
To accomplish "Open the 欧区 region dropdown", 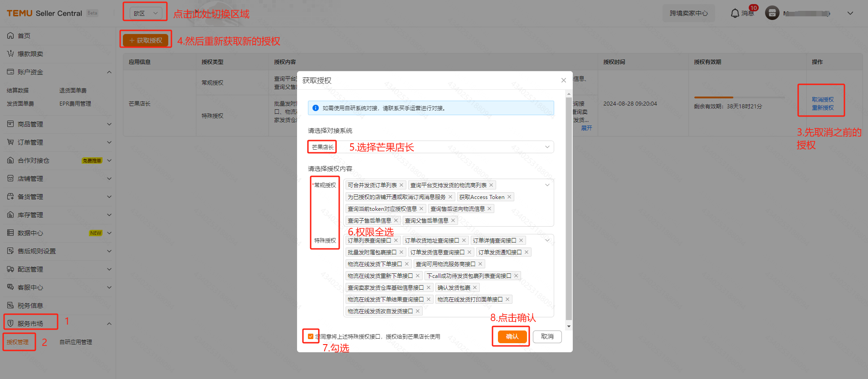I will 146,13.
